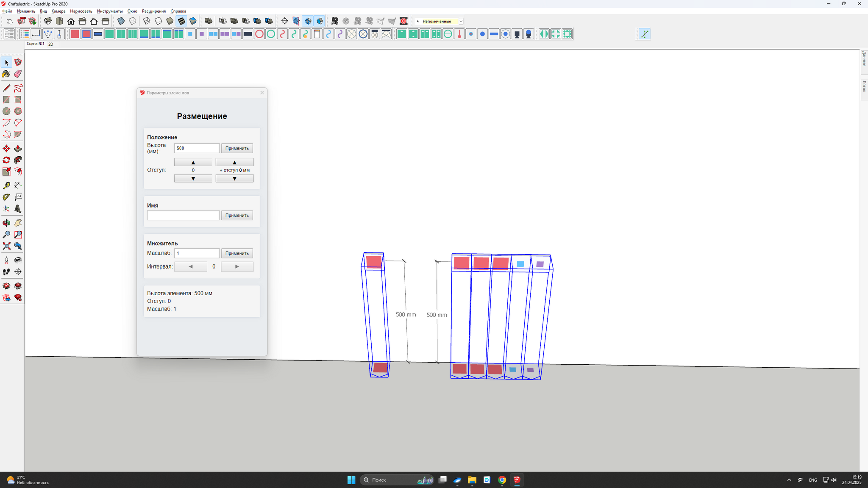Toggle the axes icon at toolbar right
This screenshot has width=868, height=488.
click(644, 34)
